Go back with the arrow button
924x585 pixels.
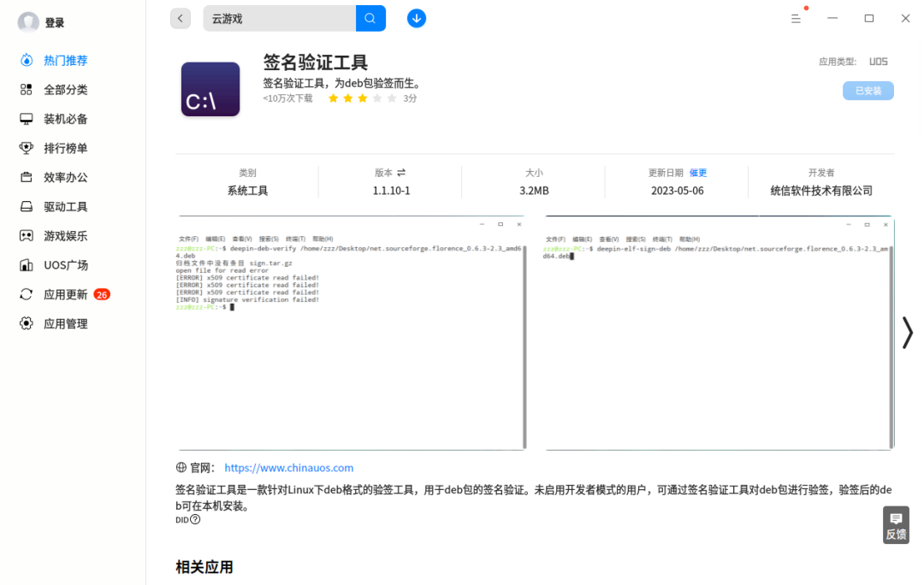(x=181, y=18)
